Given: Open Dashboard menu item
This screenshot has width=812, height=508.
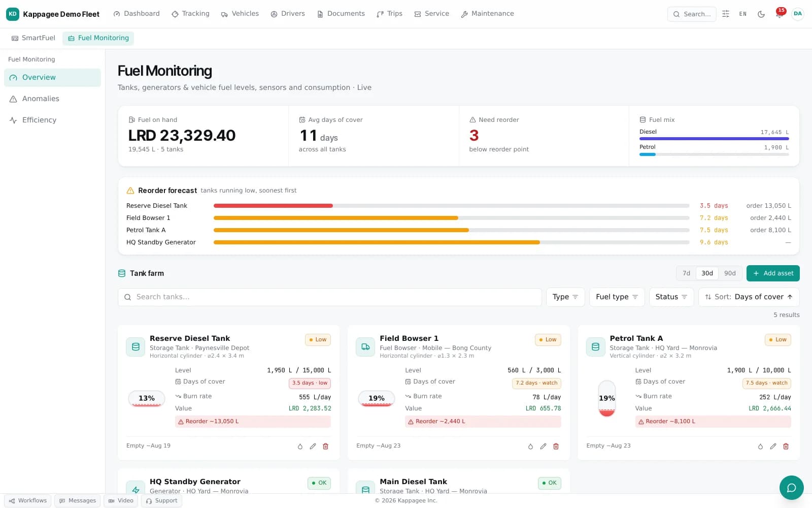Looking at the screenshot, I should (x=137, y=14).
